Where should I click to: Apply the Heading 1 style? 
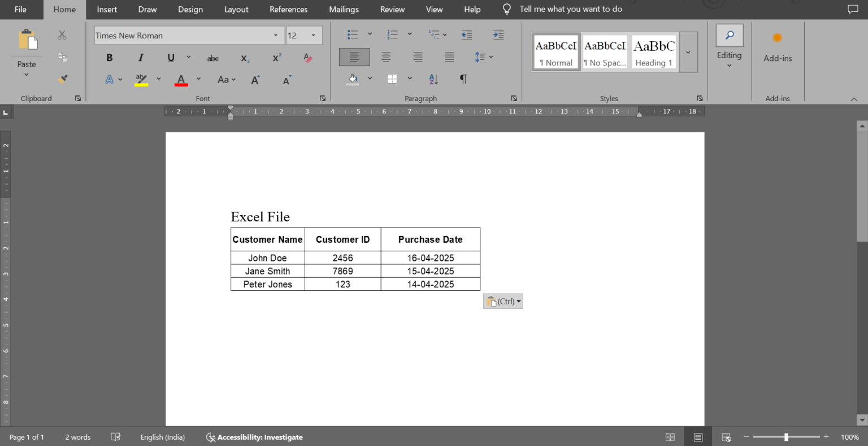point(653,51)
